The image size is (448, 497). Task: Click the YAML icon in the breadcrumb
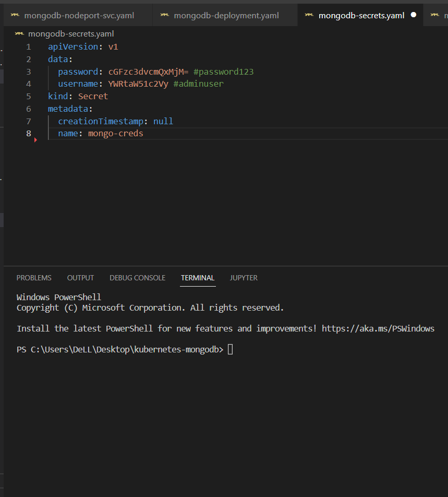(x=20, y=34)
